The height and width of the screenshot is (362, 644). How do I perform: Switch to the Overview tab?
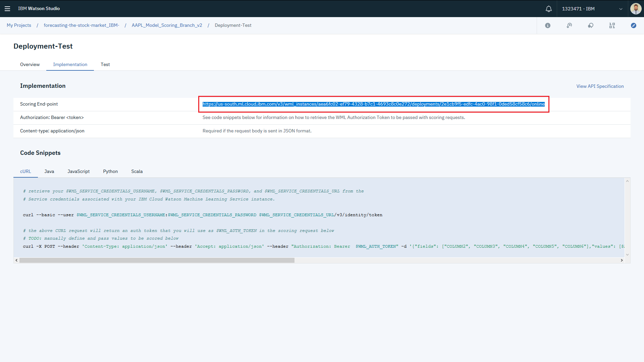(x=30, y=64)
